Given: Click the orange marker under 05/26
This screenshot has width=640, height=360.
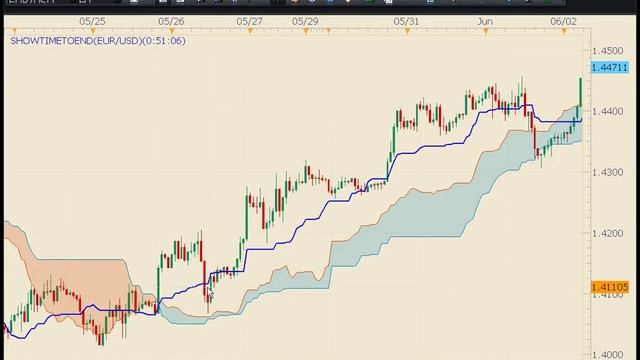Looking at the screenshot, I should tap(171, 31).
